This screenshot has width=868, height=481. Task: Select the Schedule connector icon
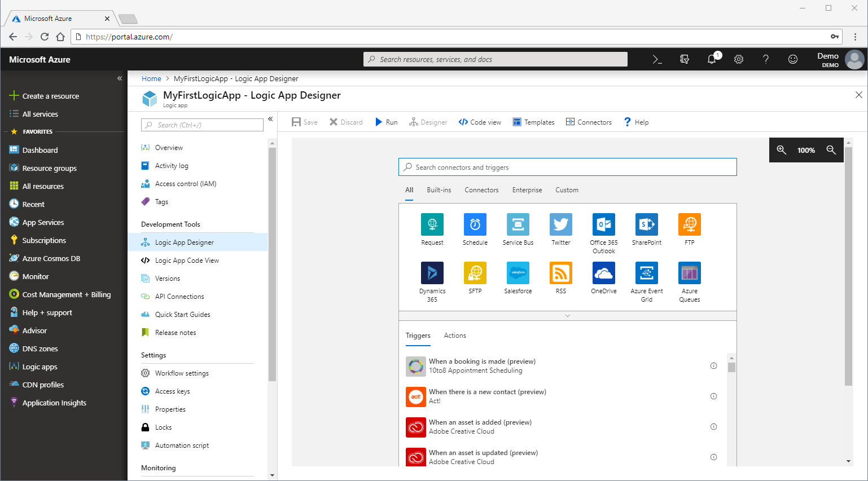475,224
